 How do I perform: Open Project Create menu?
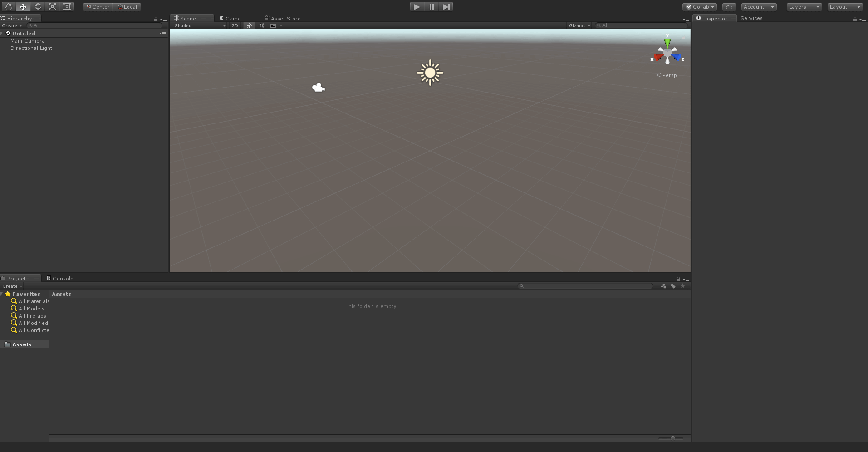tap(12, 286)
